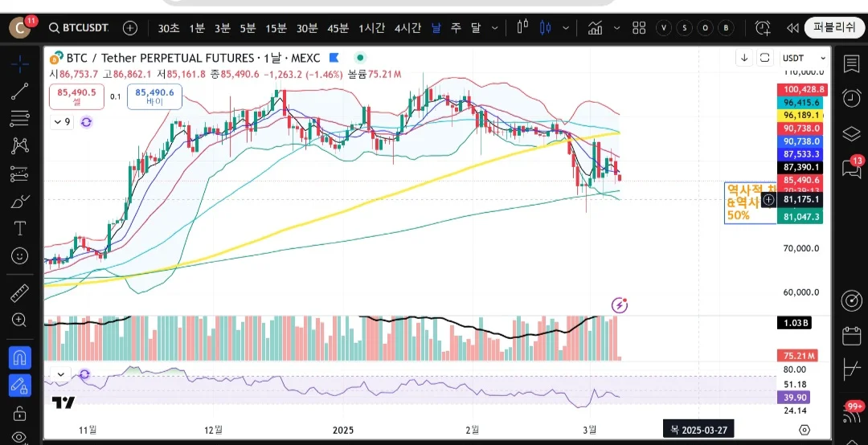Open the alerts clock icon

[x=851, y=98]
